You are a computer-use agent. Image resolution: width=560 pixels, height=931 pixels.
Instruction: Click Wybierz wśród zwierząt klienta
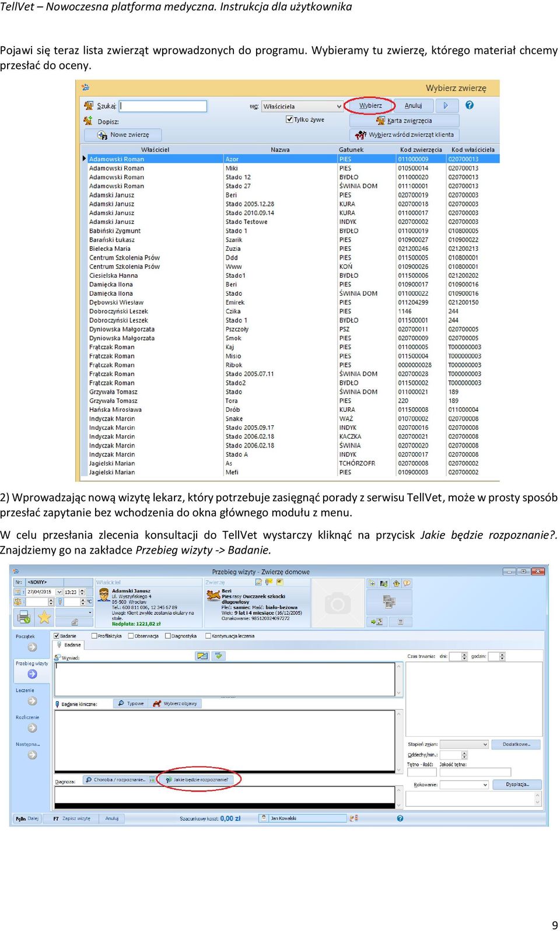(x=404, y=135)
